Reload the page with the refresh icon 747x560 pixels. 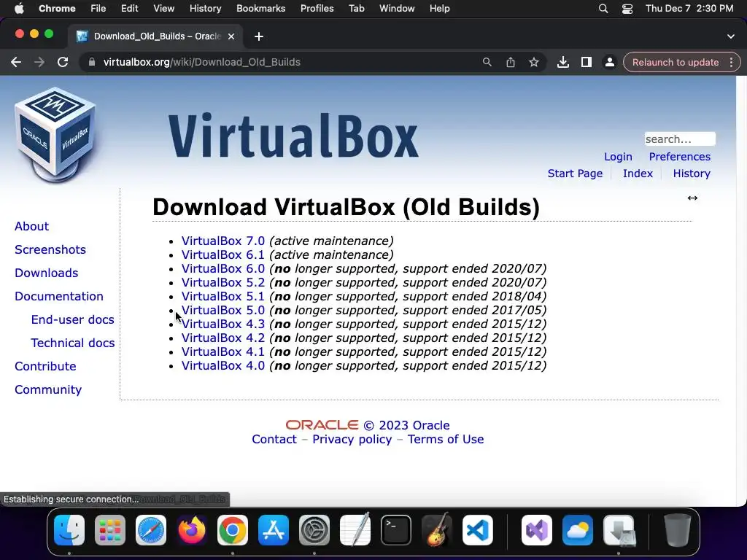pyautogui.click(x=63, y=63)
